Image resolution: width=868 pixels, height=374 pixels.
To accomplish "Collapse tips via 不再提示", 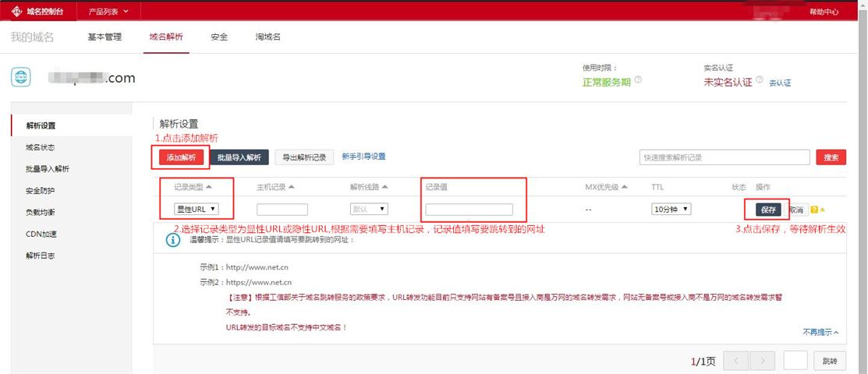I will [x=821, y=332].
